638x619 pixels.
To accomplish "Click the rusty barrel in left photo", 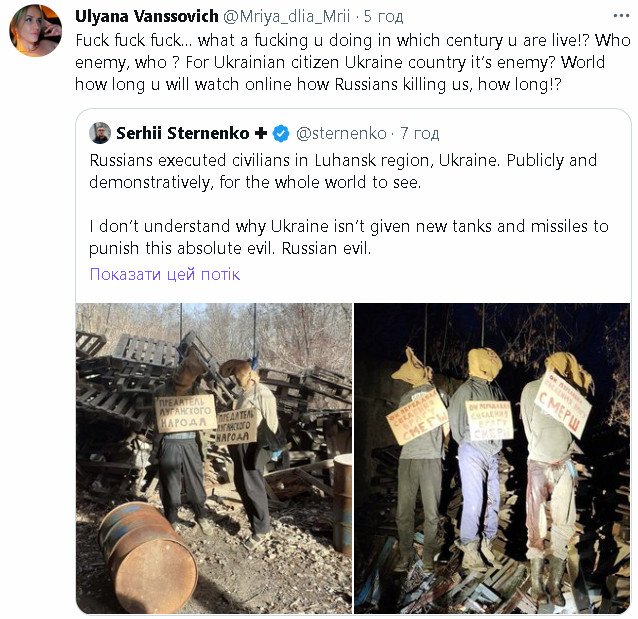I will click(146, 555).
